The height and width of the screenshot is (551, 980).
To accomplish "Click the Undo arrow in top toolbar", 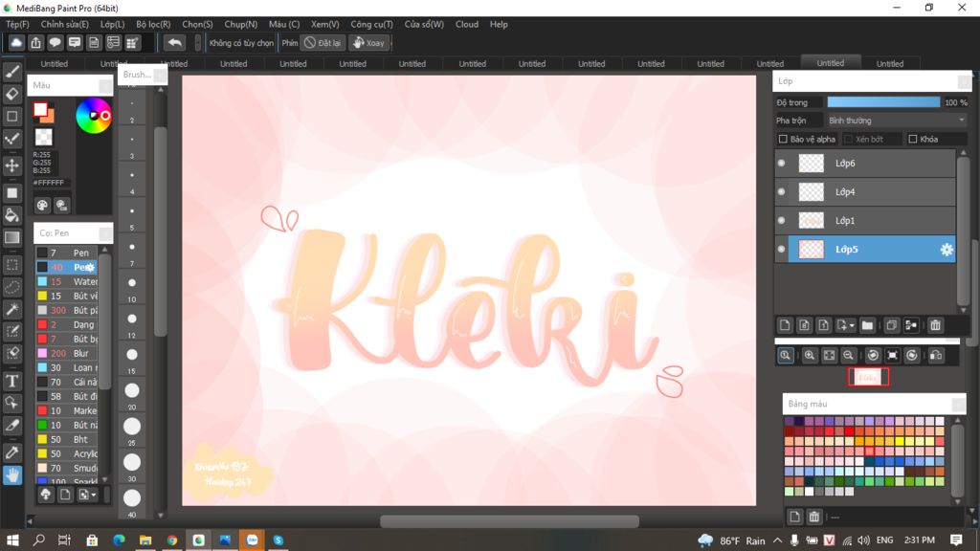I will [x=175, y=42].
